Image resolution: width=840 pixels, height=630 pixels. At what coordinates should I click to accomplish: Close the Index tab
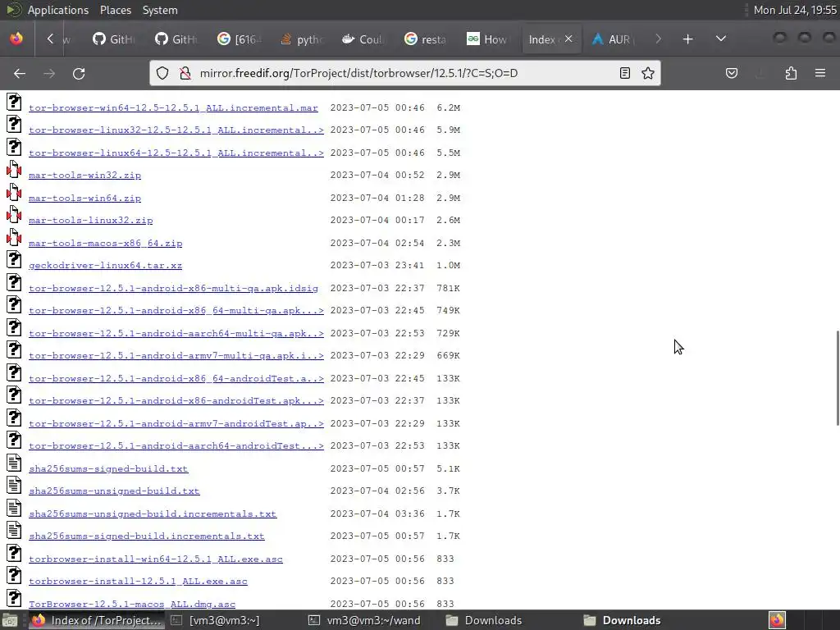click(568, 39)
